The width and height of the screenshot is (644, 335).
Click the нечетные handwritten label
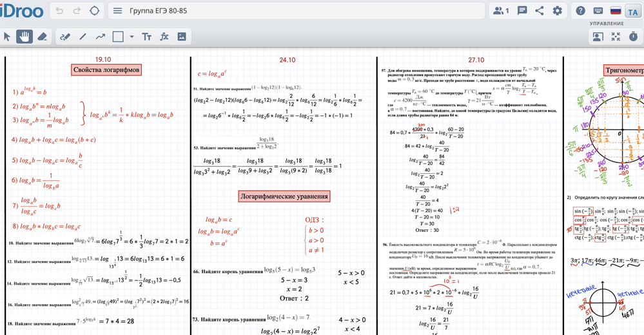(581, 292)
